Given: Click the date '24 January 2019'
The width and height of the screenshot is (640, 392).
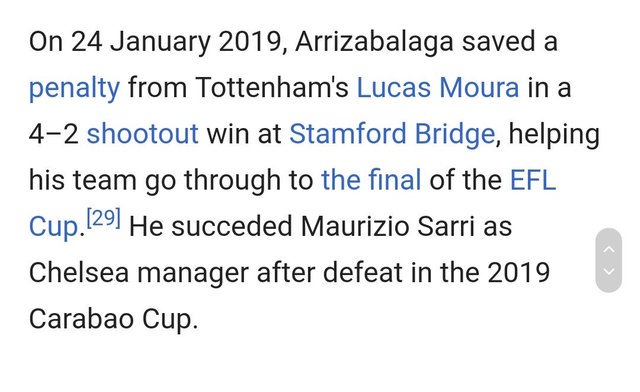Looking at the screenshot, I should [x=176, y=42].
